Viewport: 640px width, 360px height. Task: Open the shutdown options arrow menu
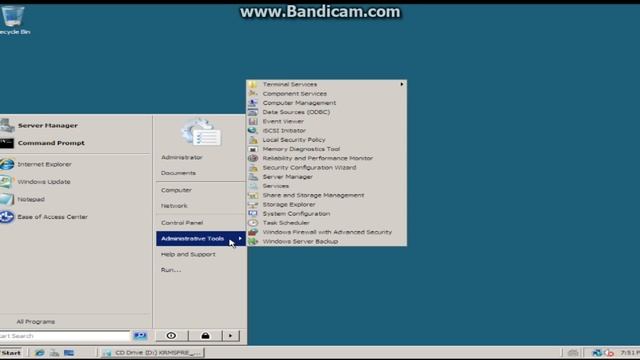pyautogui.click(x=231, y=336)
